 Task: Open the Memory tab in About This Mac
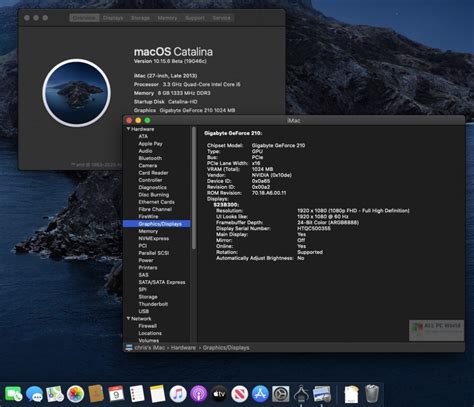tap(167, 18)
